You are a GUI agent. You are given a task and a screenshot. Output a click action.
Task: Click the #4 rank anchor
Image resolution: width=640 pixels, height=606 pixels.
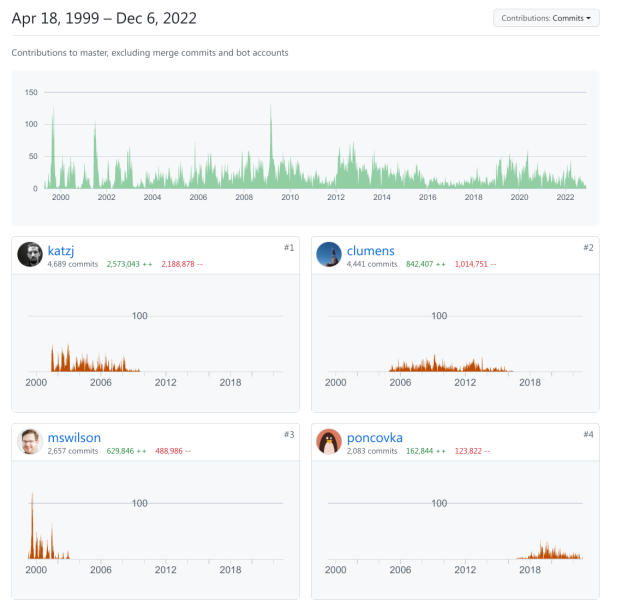pyautogui.click(x=587, y=434)
